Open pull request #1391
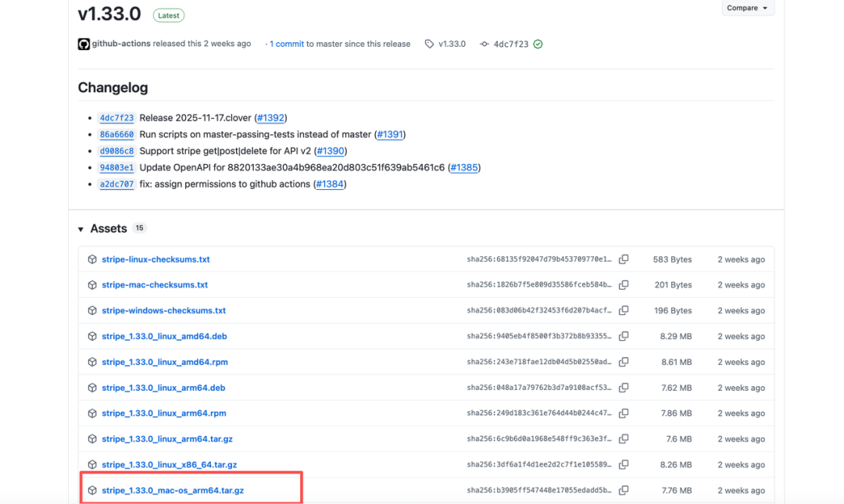 click(390, 134)
